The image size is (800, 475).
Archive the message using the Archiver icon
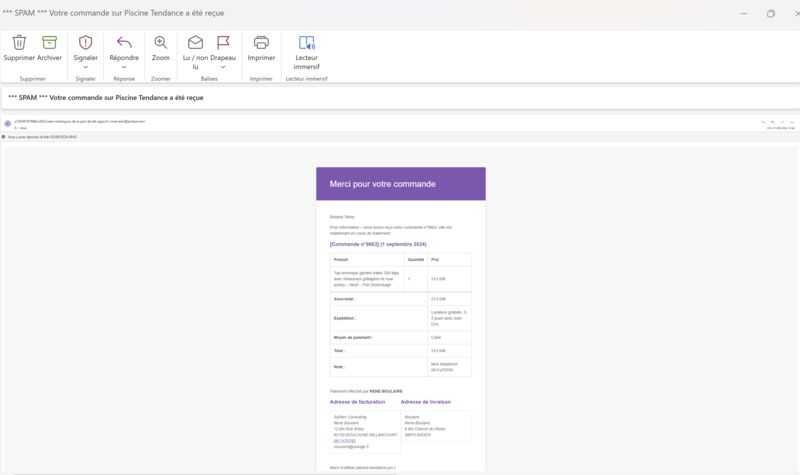pos(49,42)
